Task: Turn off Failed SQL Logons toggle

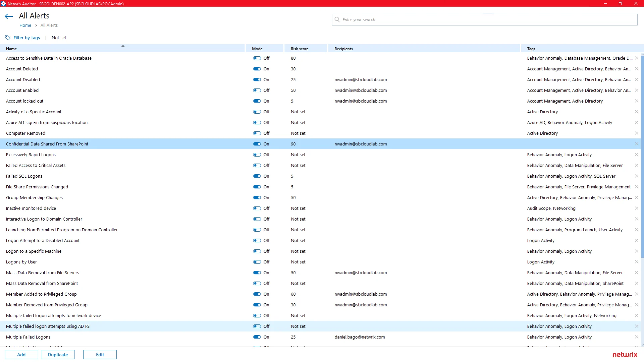Action: [257, 176]
